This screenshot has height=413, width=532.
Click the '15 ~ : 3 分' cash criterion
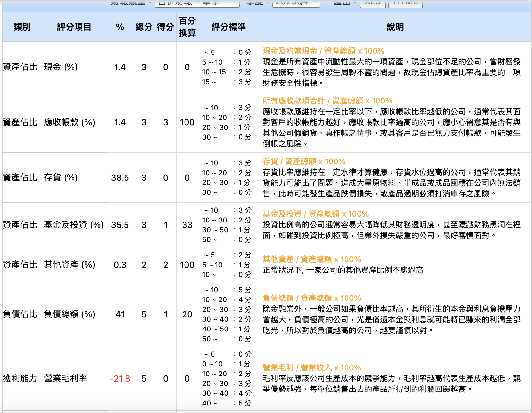(227, 82)
